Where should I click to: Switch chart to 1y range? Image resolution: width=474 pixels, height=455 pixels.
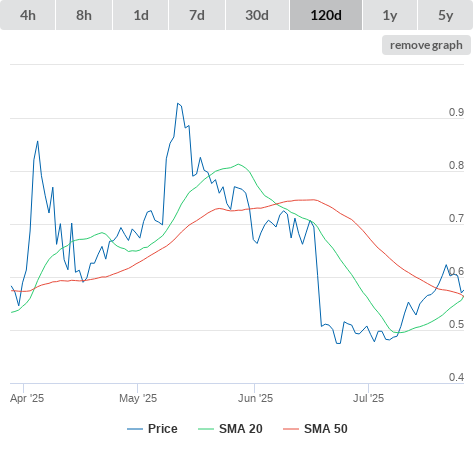coord(390,15)
